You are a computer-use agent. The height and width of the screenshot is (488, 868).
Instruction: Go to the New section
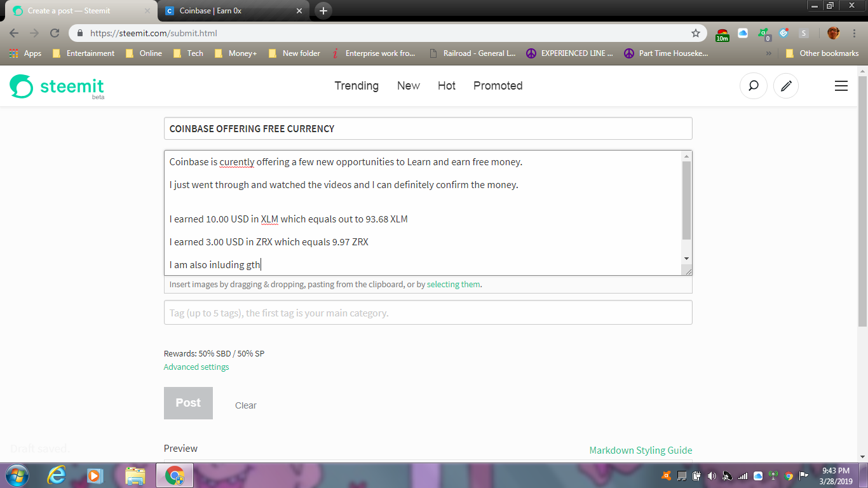[x=409, y=86]
